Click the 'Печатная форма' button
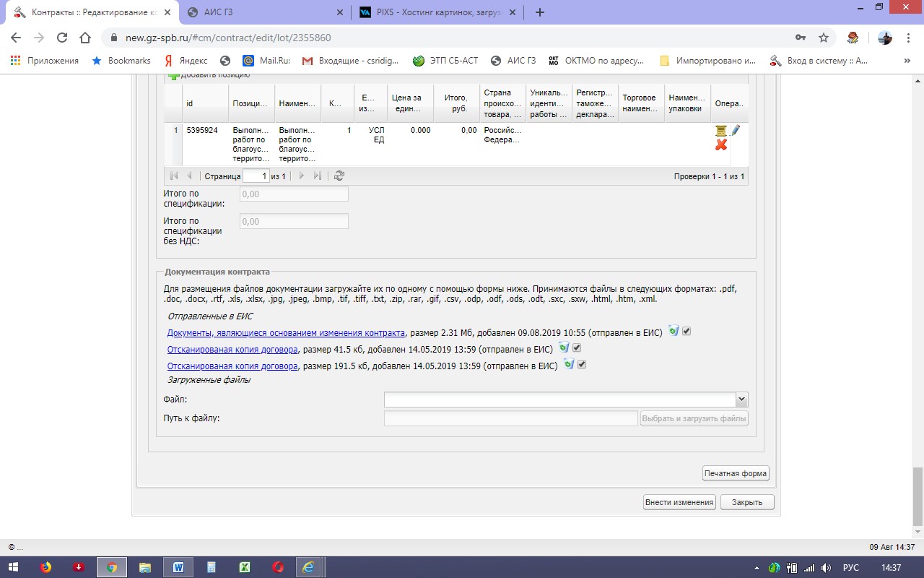Screen dimensions: 924x578 click(x=736, y=474)
